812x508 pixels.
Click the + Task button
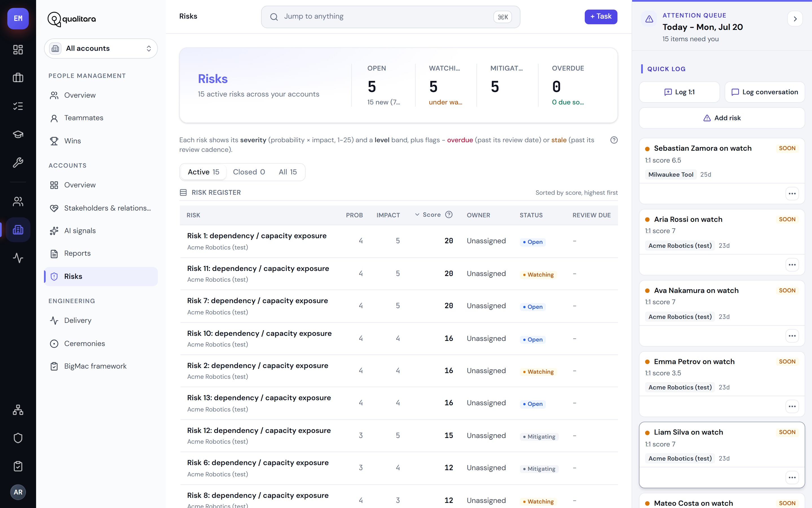click(x=601, y=16)
